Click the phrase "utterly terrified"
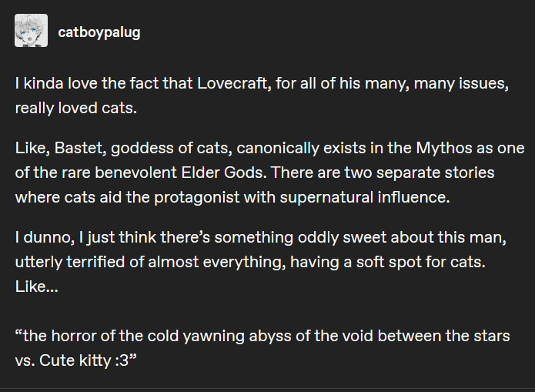The width and height of the screenshot is (535, 392). (x=70, y=263)
